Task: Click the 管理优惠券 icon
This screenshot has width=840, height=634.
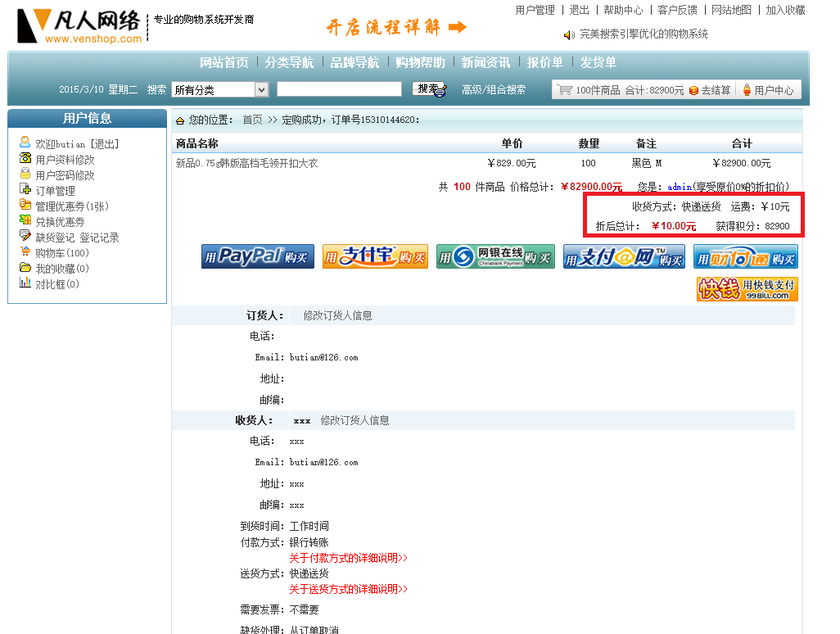Action: coord(25,204)
